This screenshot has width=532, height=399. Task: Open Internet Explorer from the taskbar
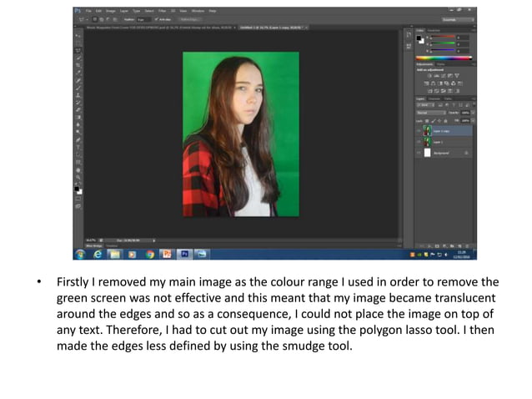click(x=98, y=254)
